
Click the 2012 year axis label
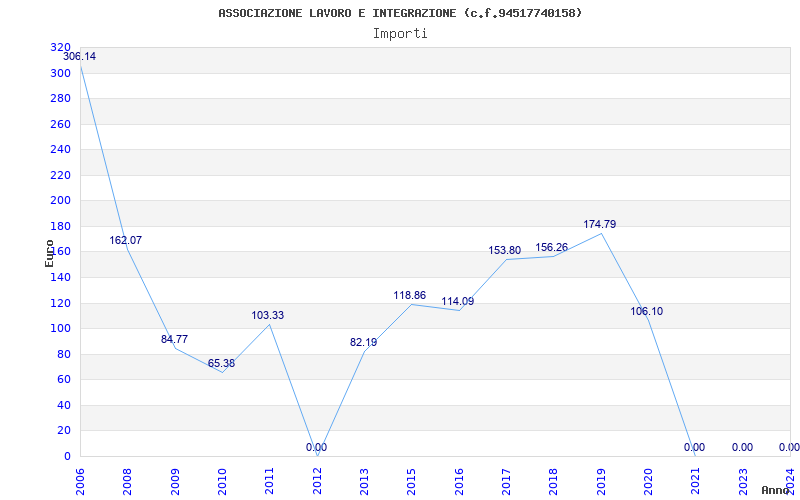click(317, 481)
